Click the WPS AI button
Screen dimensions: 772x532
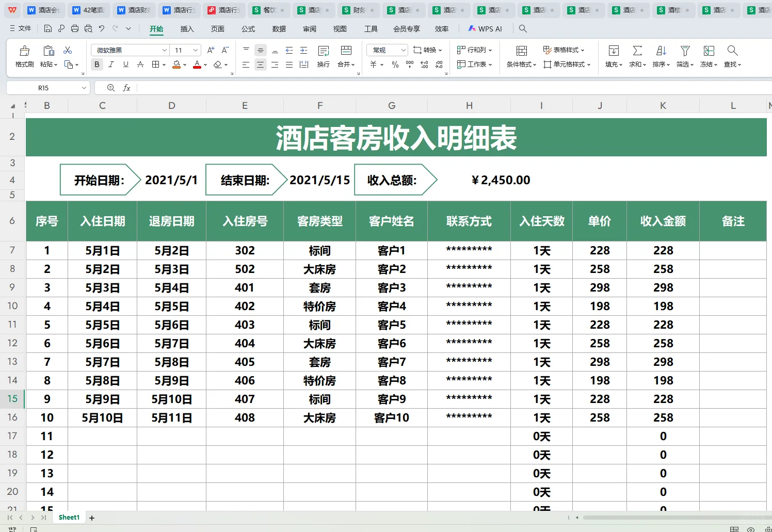(485, 29)
